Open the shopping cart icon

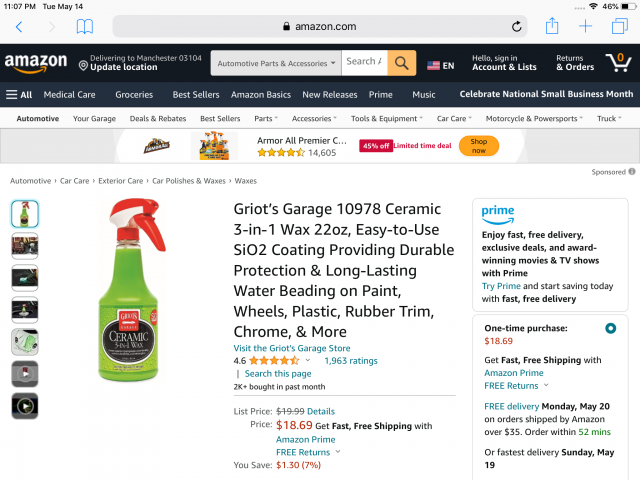click(618, 62)
